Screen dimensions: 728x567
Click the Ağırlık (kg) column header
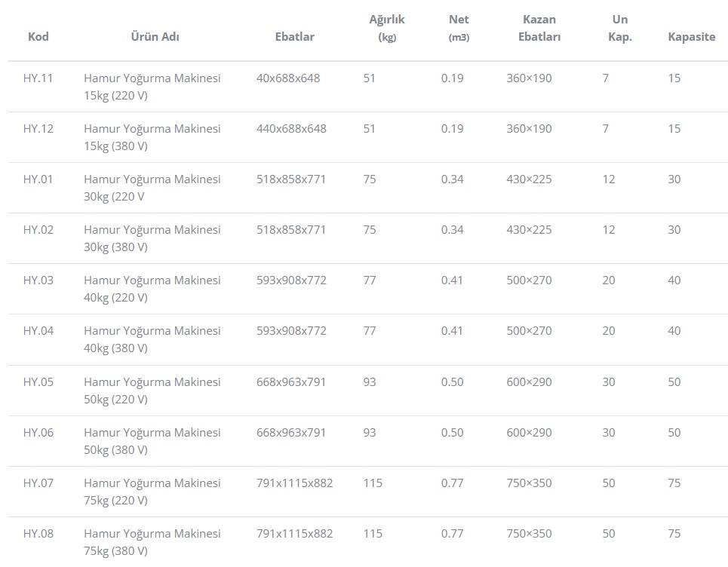tap(387, 28)
